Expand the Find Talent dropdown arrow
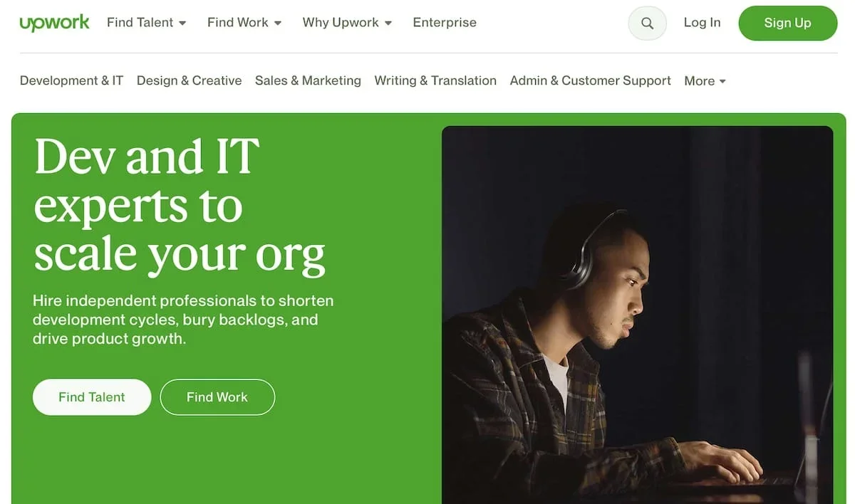This screenshot has height=504, width=855. tap(182, 23)
